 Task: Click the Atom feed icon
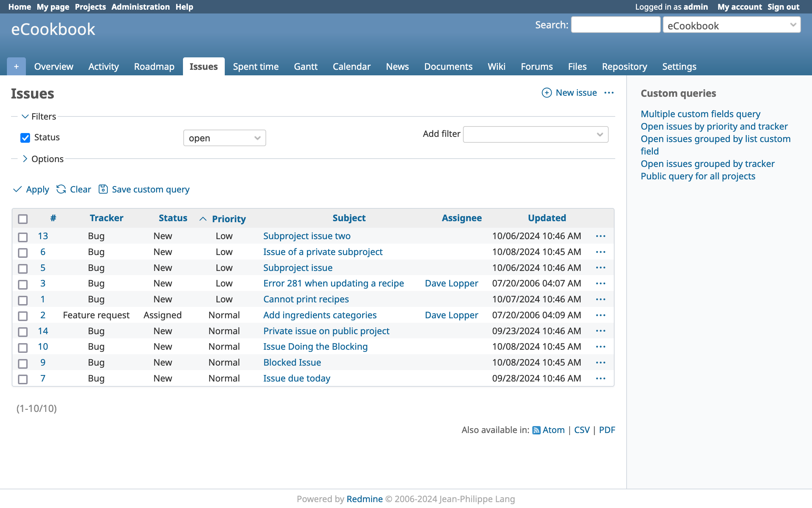(536, 430)
